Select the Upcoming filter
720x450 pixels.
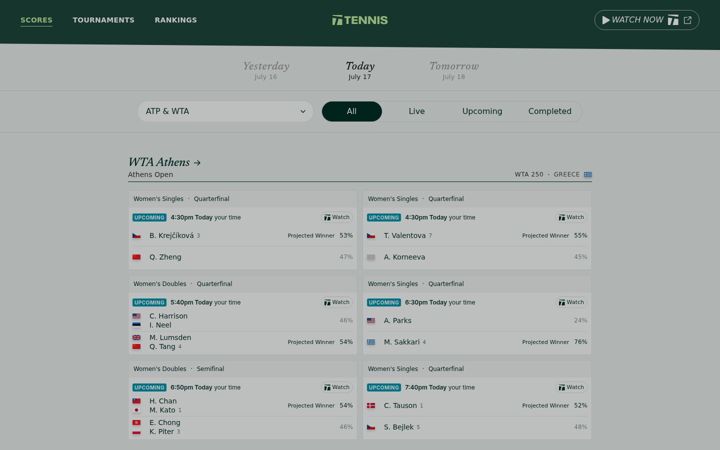[482, 112]
